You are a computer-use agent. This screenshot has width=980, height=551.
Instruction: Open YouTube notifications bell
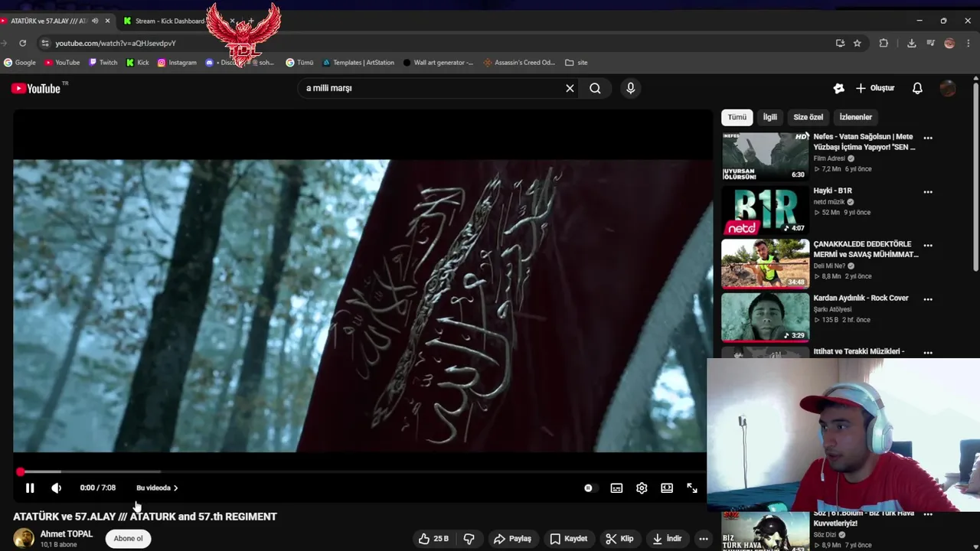917,88
